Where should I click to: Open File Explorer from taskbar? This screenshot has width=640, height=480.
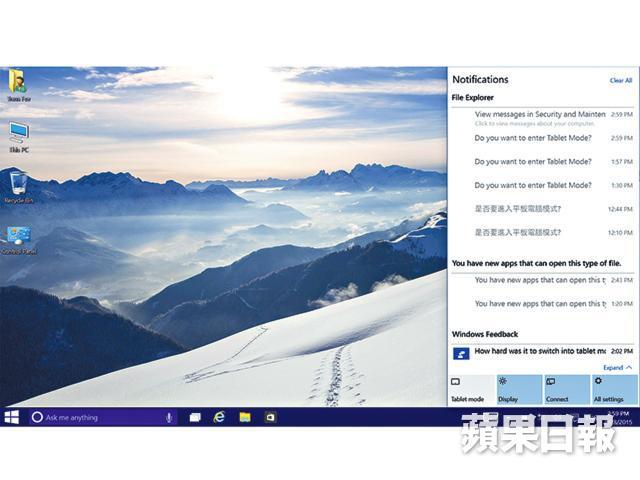click(244, 417)
